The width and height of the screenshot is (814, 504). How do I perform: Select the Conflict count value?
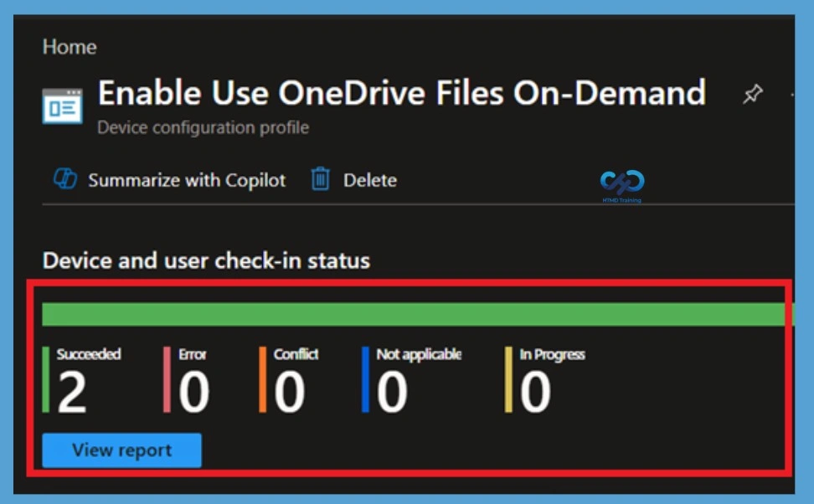pos(289,393)
